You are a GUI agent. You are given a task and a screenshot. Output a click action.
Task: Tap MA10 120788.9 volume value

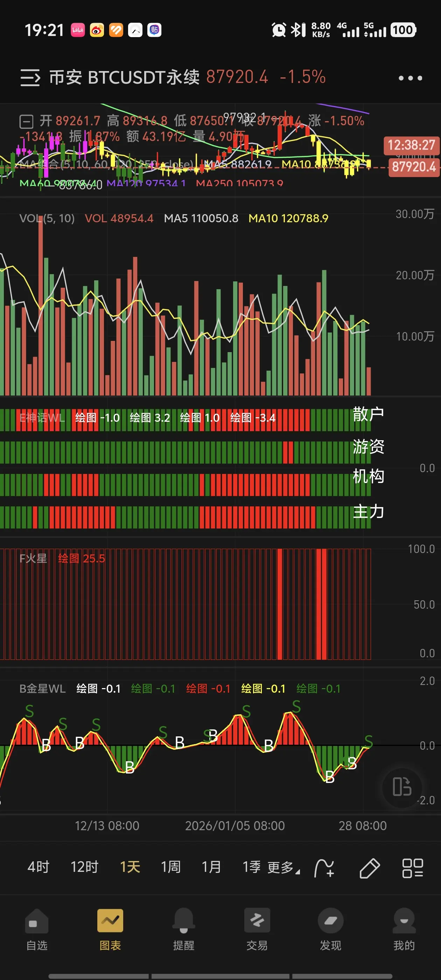(288, 218)
